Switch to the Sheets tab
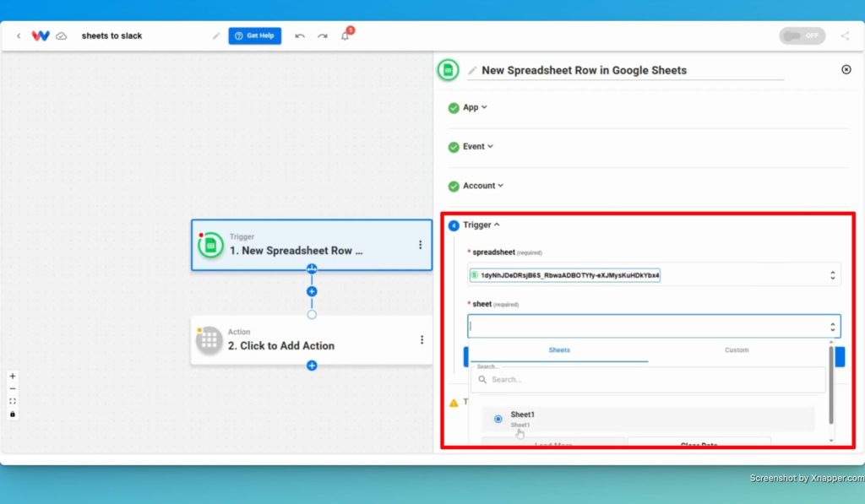 point(559,350)
